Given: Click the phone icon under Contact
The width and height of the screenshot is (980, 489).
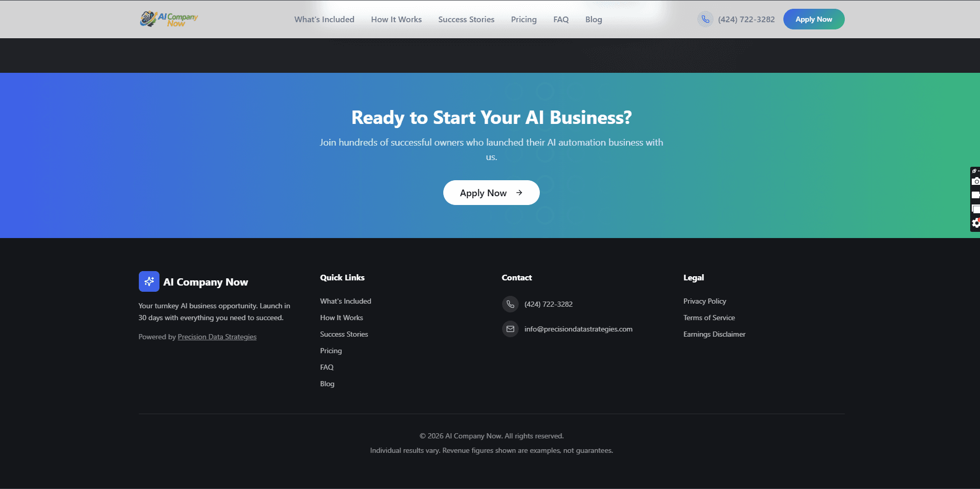Looking at the screenshot, I should [510, 304].
